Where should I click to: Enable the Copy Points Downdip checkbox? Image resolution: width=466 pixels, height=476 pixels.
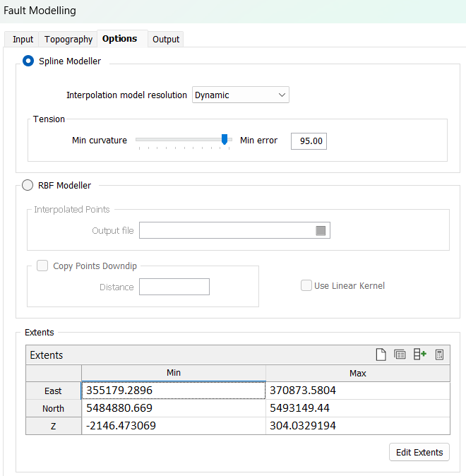pos(42,266)
